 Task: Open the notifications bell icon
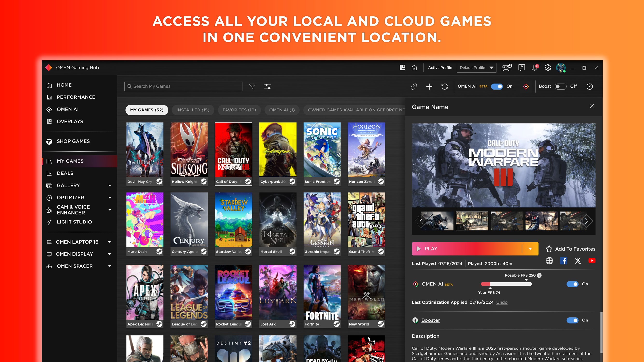pos(535,68)
